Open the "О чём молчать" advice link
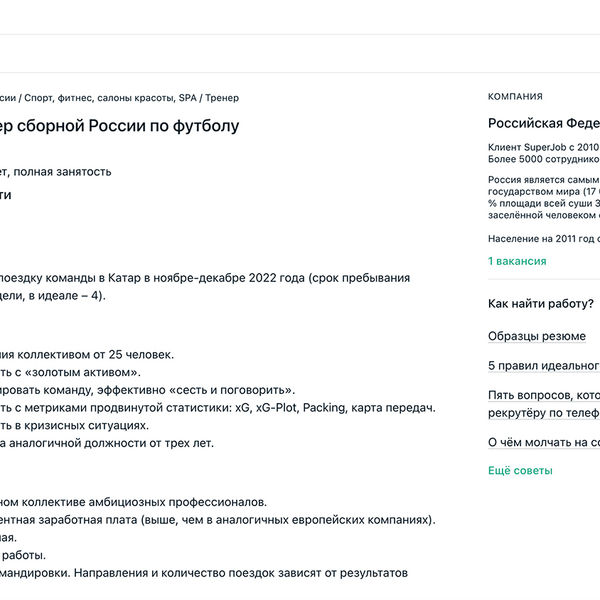The image size is (600, 600). 543,441
